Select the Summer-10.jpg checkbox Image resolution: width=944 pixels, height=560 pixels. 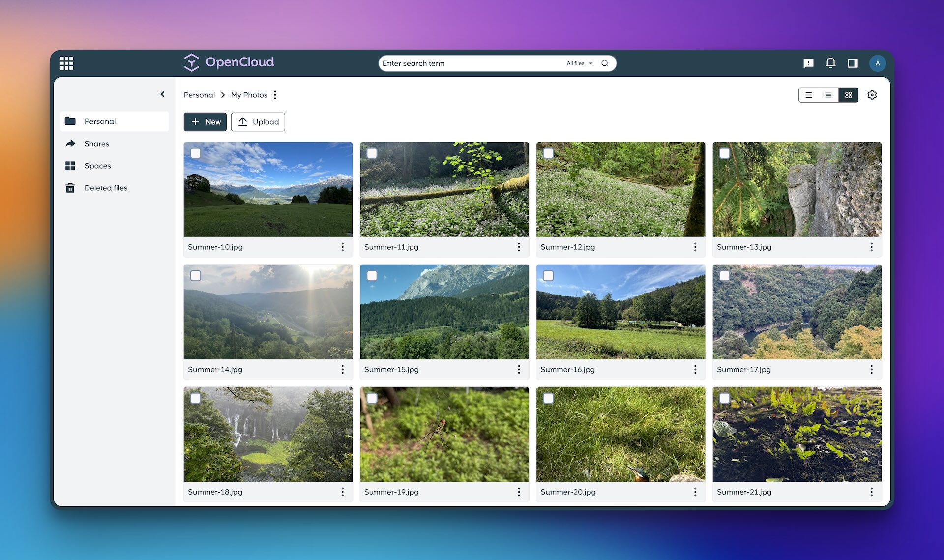[196, 153]
